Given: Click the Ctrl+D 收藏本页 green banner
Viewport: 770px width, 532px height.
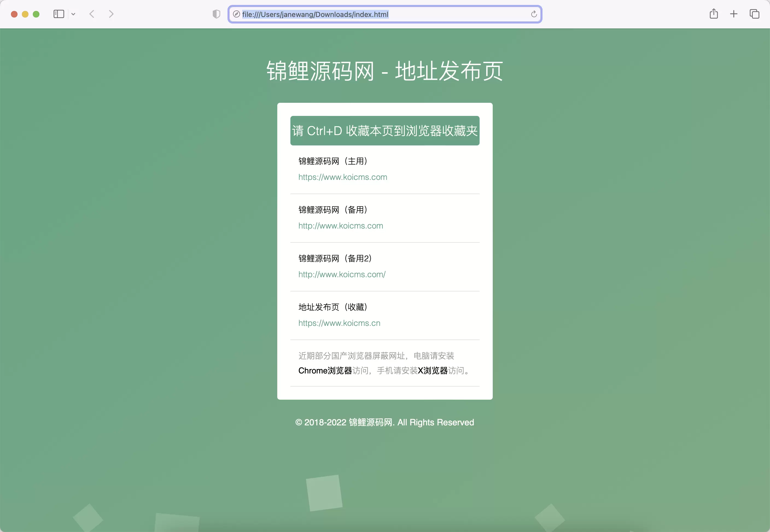Looking at the screenshot, I should 385,131.
